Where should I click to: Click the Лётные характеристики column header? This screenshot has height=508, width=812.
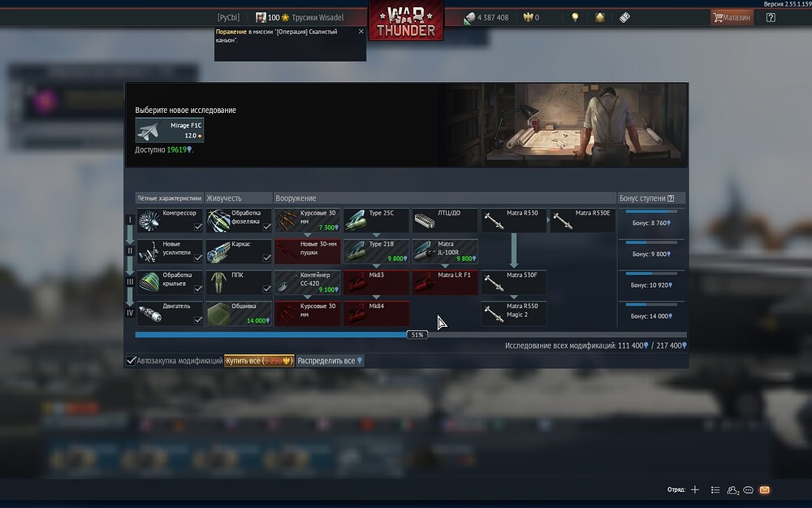tap(170, 198)
